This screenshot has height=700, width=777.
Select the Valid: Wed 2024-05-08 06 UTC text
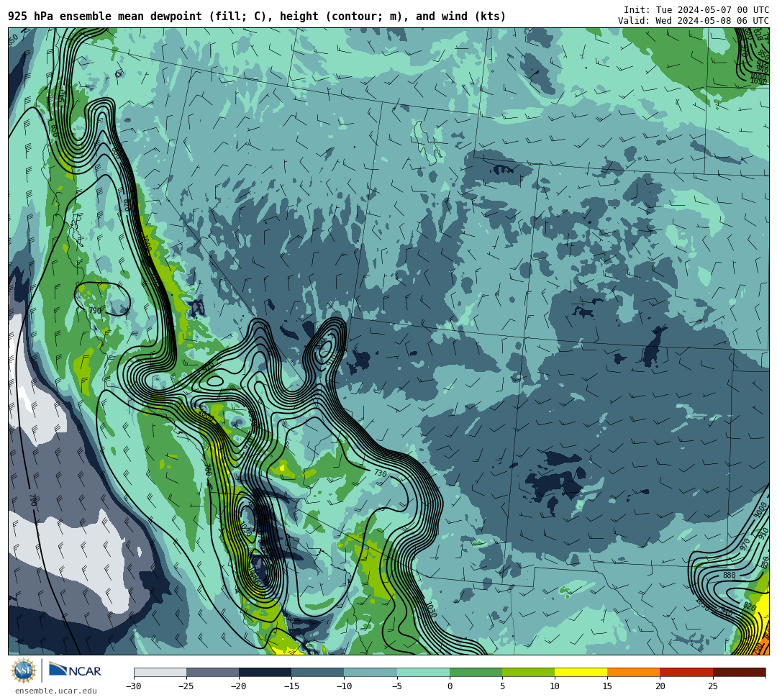pos(694,21)
